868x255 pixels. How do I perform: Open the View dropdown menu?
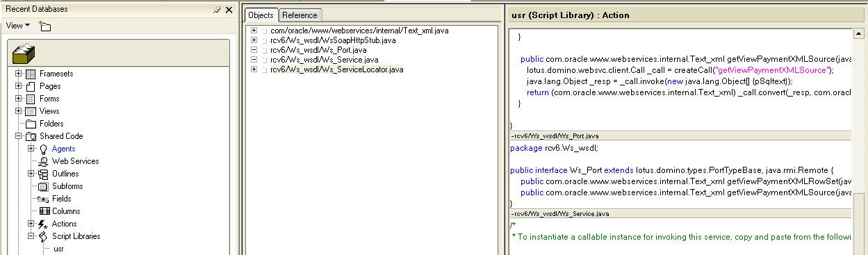pos(18,26)
